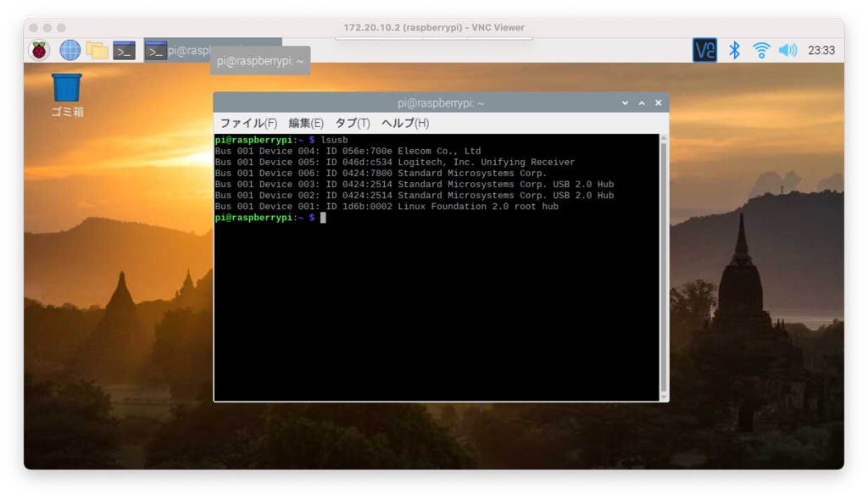This screenshot has width=868, height=499.
Task: Open the Raspberry Pi main menu
Action: 39,50
